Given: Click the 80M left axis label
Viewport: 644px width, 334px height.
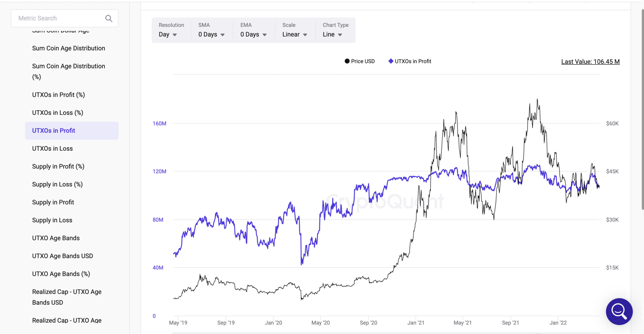Looking at the screenshot, I should click(158, 220).
